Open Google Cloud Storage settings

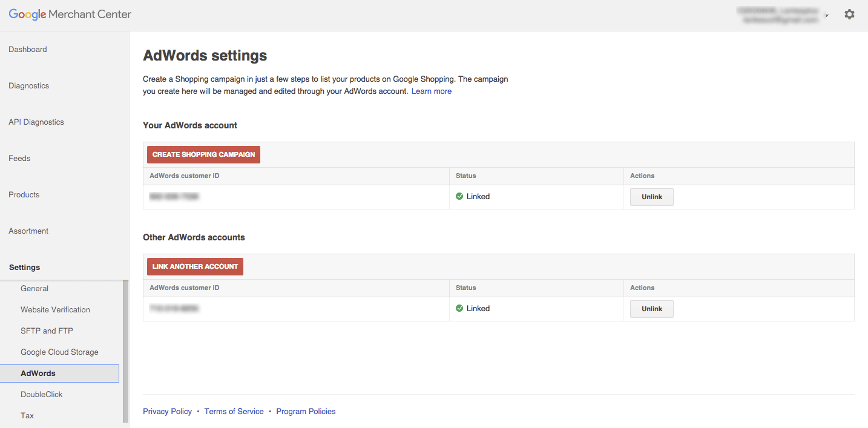pyautogui.click(x=59, y=352)
